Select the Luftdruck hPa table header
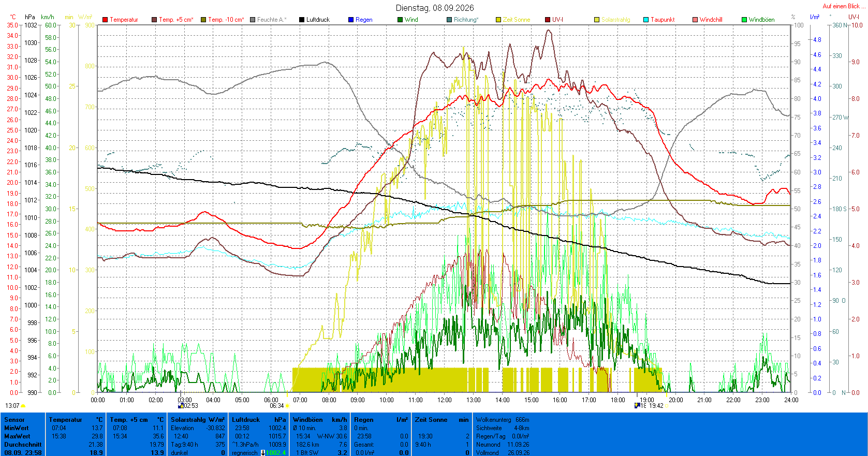 tap(259, 420)
